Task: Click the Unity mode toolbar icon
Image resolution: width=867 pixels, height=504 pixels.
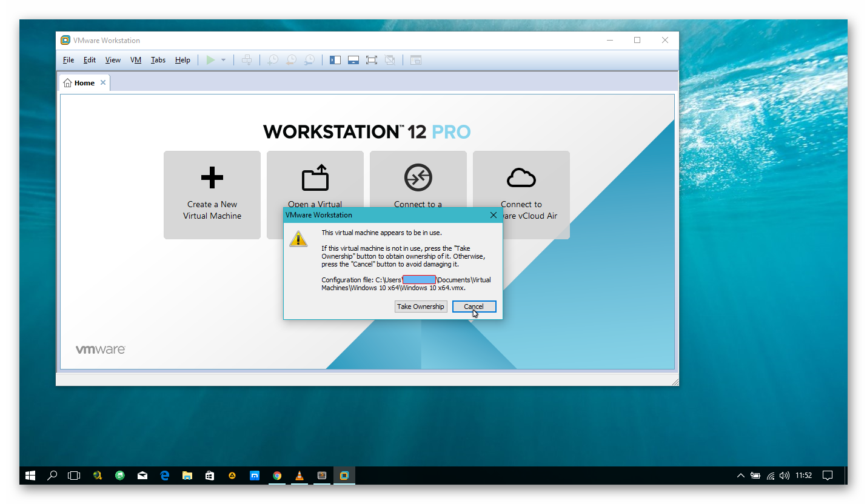Action: [390, 60]
